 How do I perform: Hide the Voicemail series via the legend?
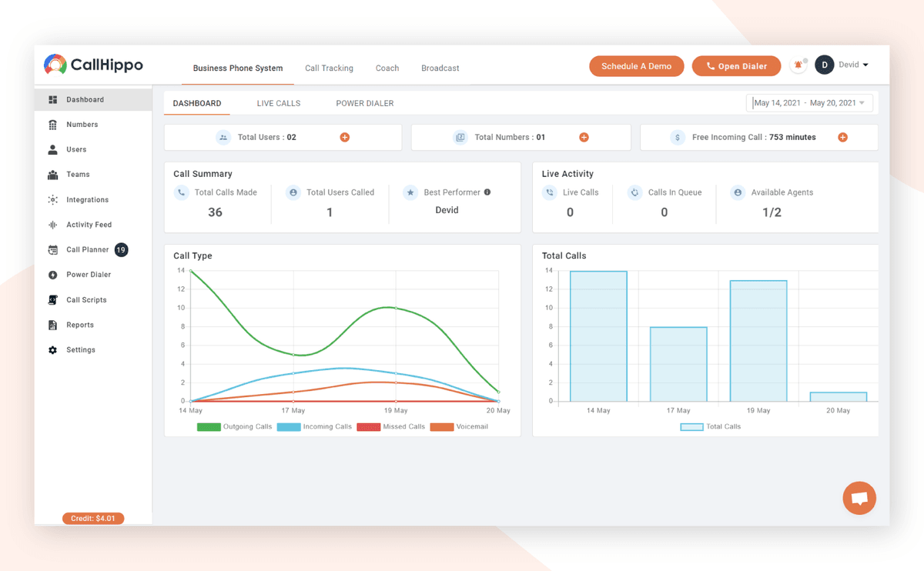pos(442,426)
